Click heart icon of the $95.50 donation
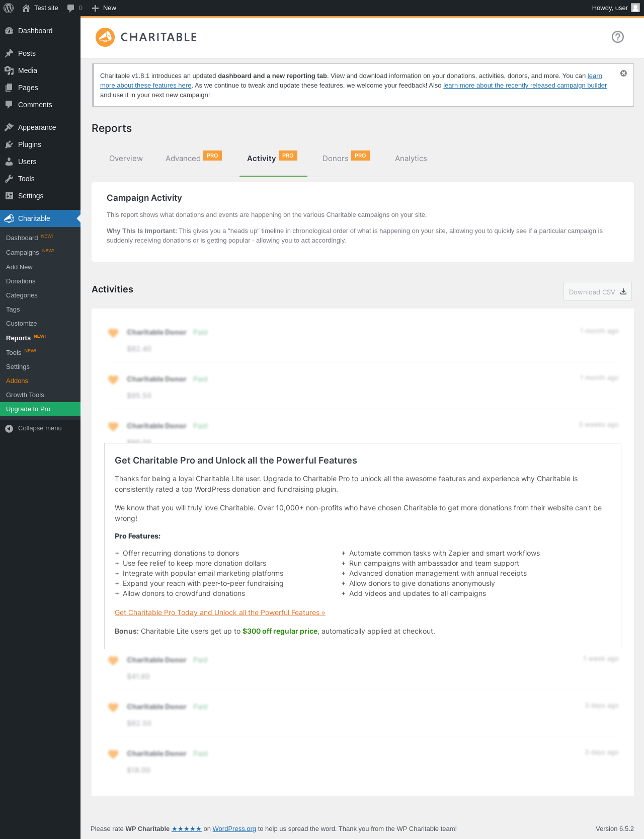 pos(113,379)
